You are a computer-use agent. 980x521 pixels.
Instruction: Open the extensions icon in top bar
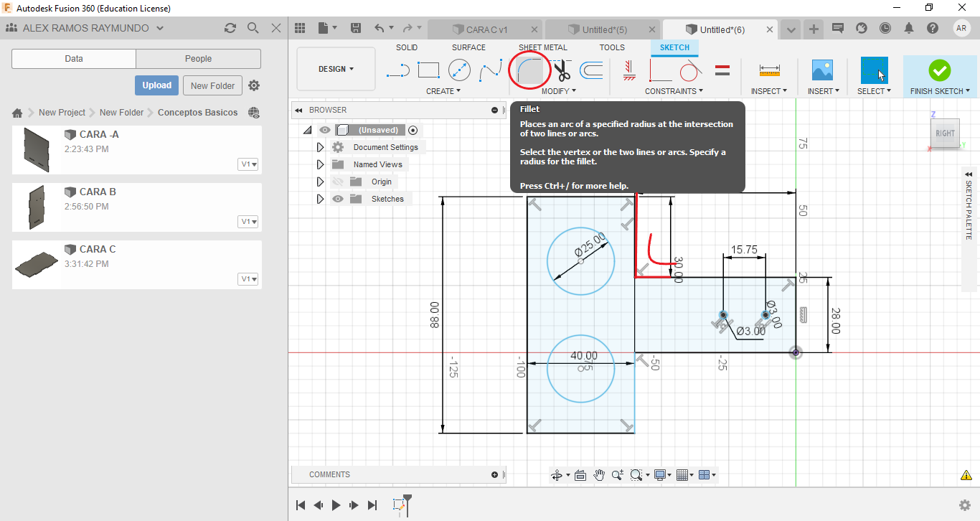862,28
